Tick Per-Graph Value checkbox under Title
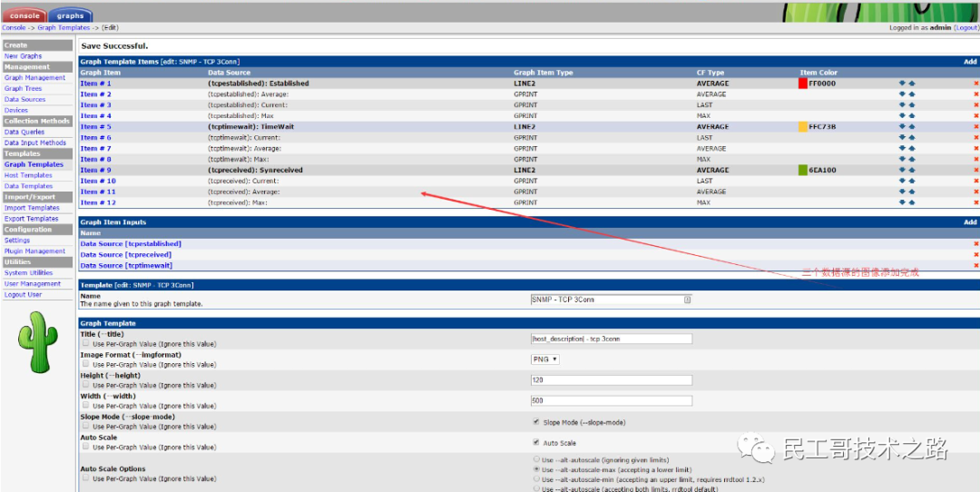 coord(85,344)
